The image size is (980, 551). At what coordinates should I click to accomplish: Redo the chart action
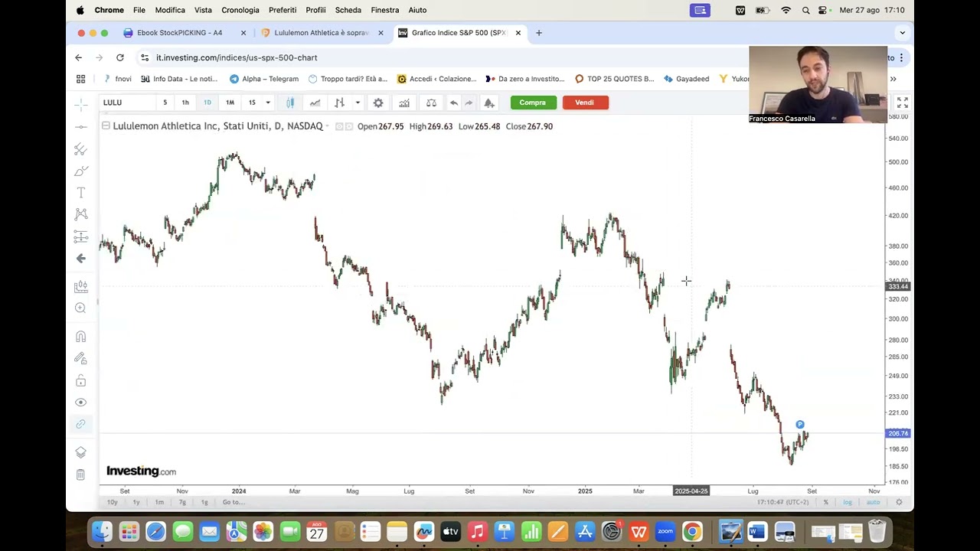[469, 103]
